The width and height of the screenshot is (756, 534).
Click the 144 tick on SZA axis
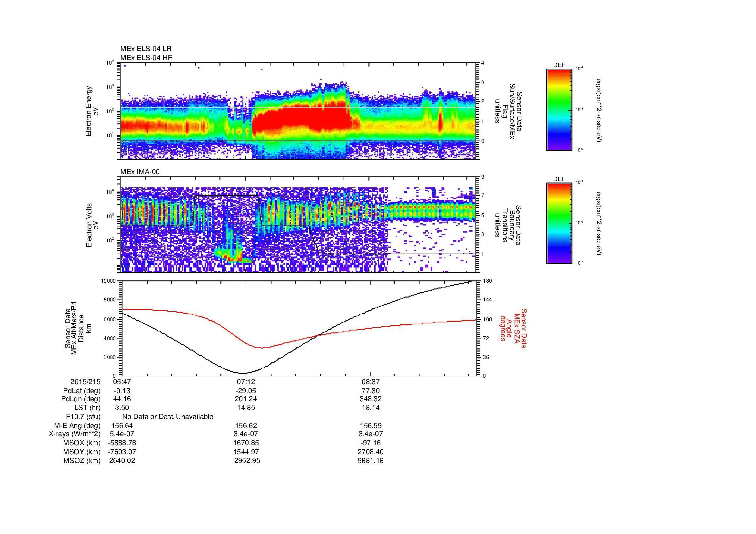click(488, 300)
